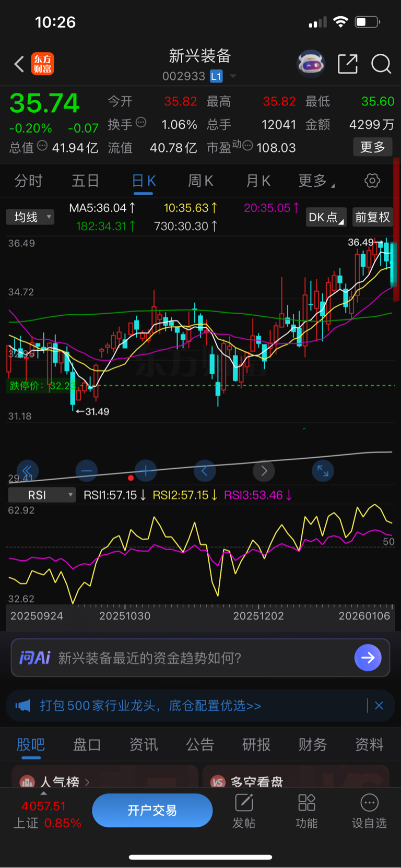Tap the megaphone announcement icon
Image resolution: width=401 pixels, height=868 pixels.
click(x=23, y=706)
